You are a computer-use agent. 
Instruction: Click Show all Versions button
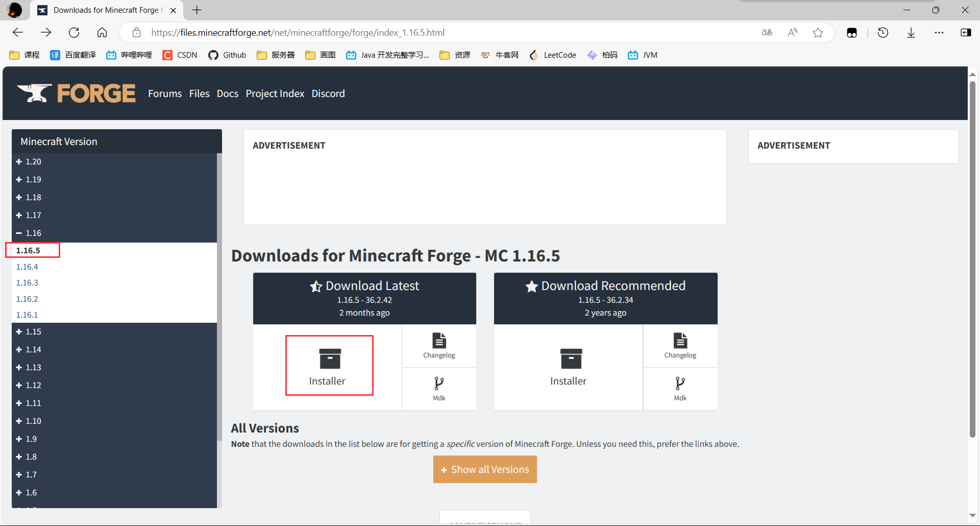[485, 469]
